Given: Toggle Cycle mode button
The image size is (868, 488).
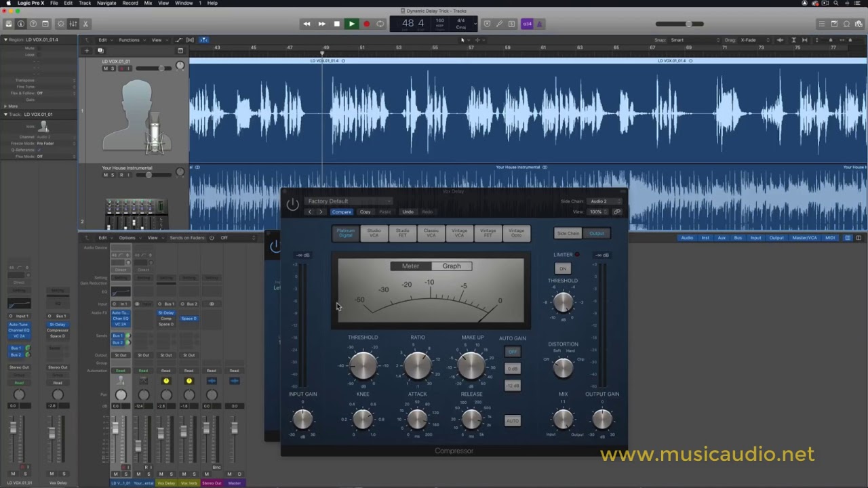Looking at the screenshot, I should coord(380,24).
